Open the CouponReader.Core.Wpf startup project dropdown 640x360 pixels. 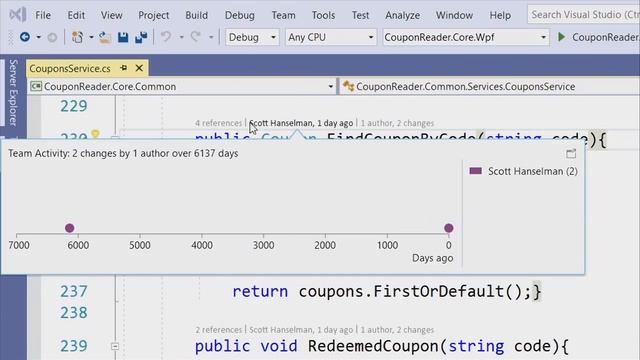pos(465,37)
